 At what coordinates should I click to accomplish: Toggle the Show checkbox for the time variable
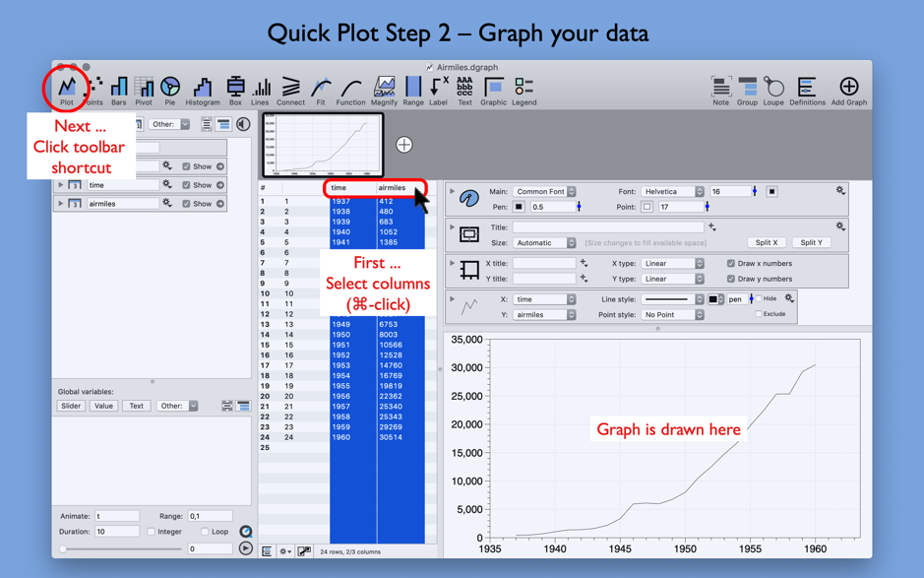(186, 184)
